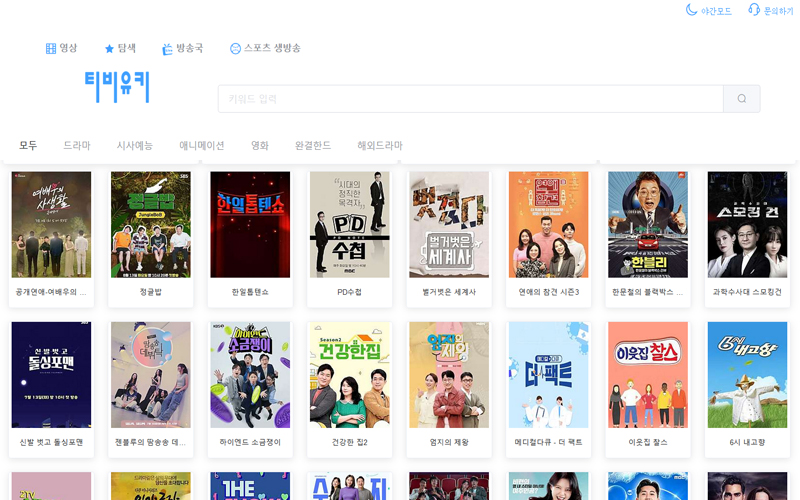This screenshot has width=800, height=500.
Task: Open the 방송국 broadcasters link
Action: (x=190, y=48)
